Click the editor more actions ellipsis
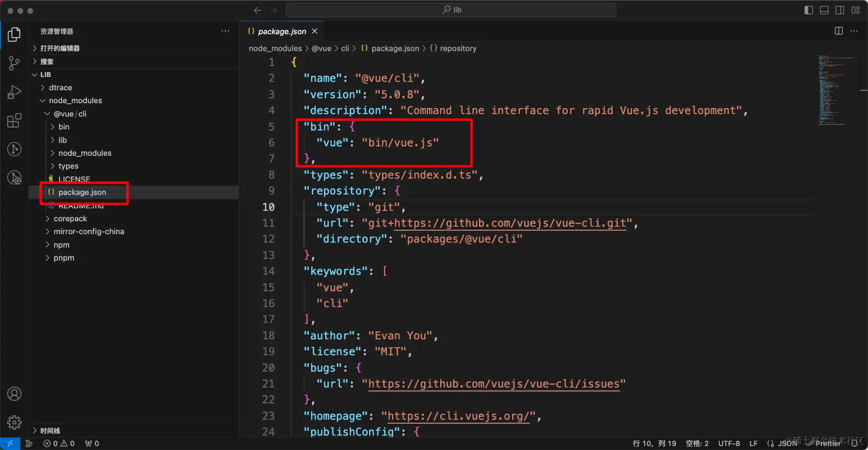 tap(854, 31)
